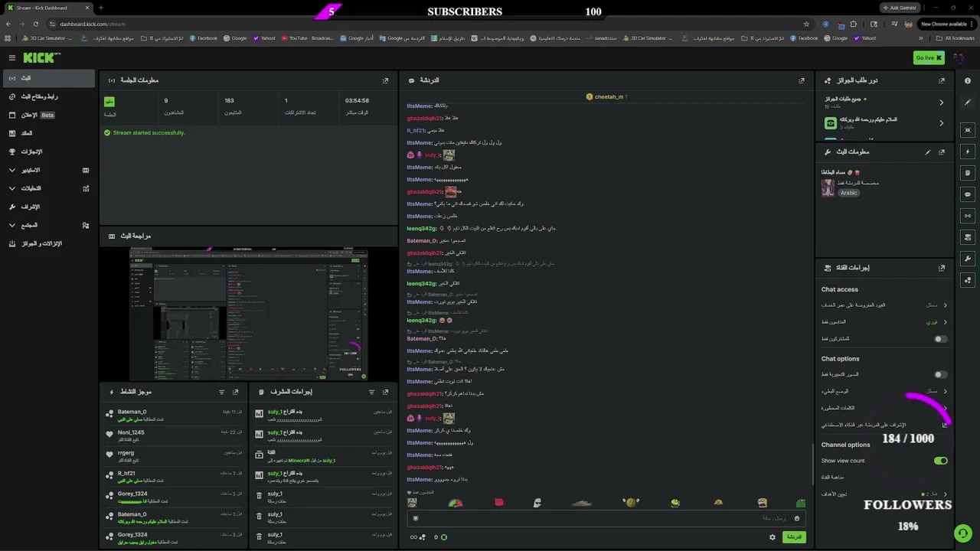Bookmark this page with the star icon
This screenshot has width=980, height=551.
pyautogui.click(x=806, y=24)
